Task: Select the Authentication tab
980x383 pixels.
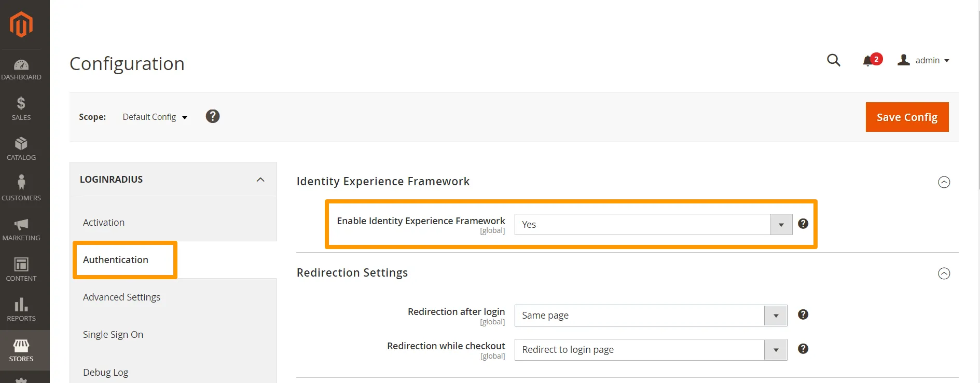Action: pyautogui.click(x=116, y=260)
